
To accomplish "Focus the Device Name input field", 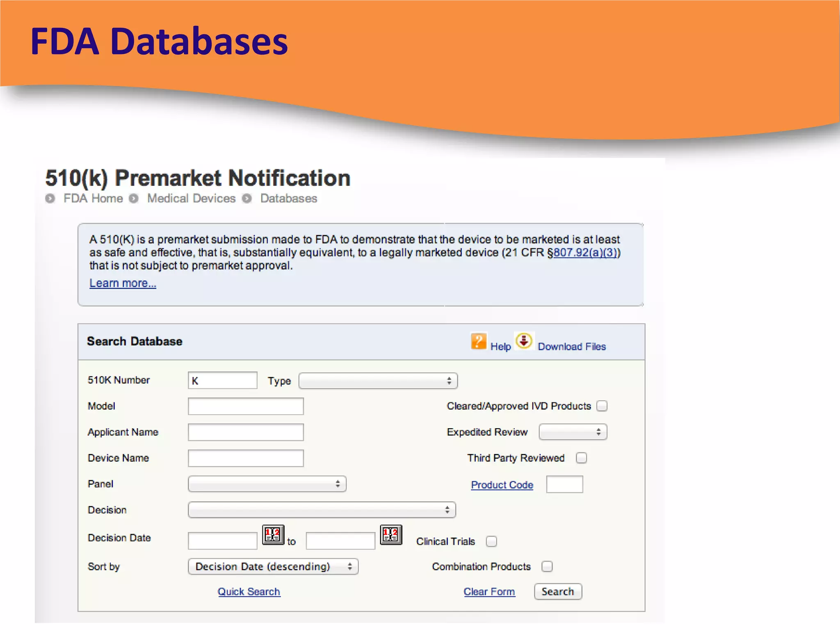I will click(246, 458).
